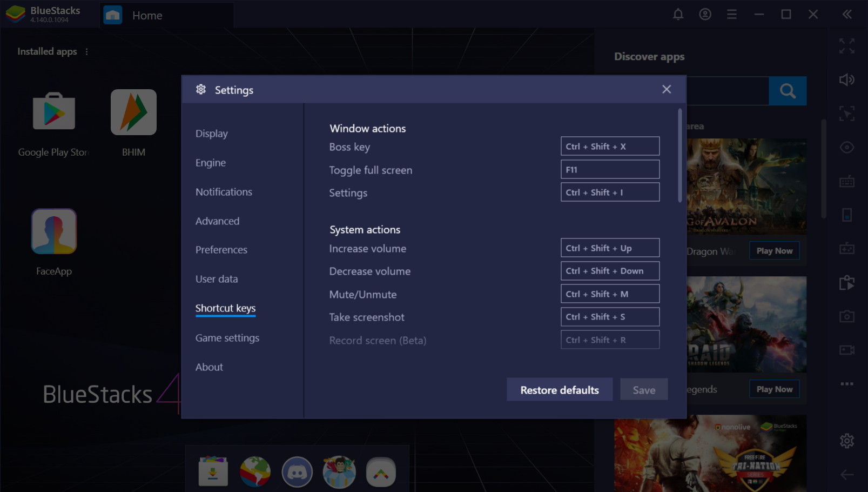Click the Save button

[x=644, y=390]
